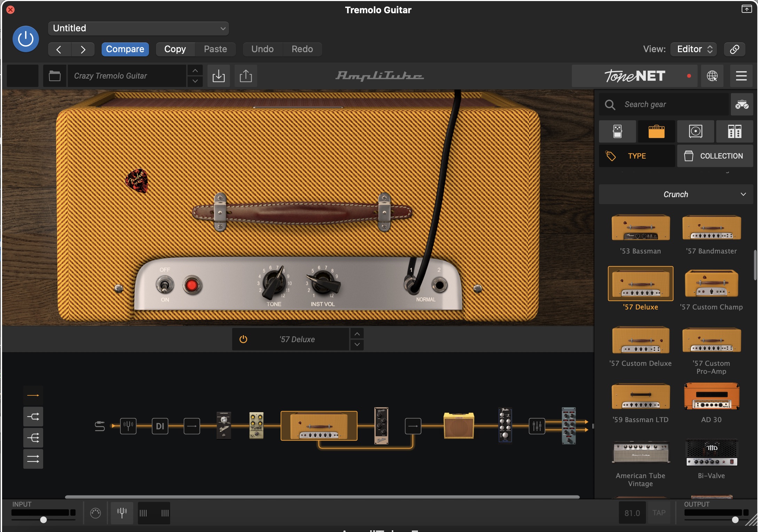The height and width of the screenshot is (532, 758).
Task: Click amp input jack 2
Action: click(440, 285)
